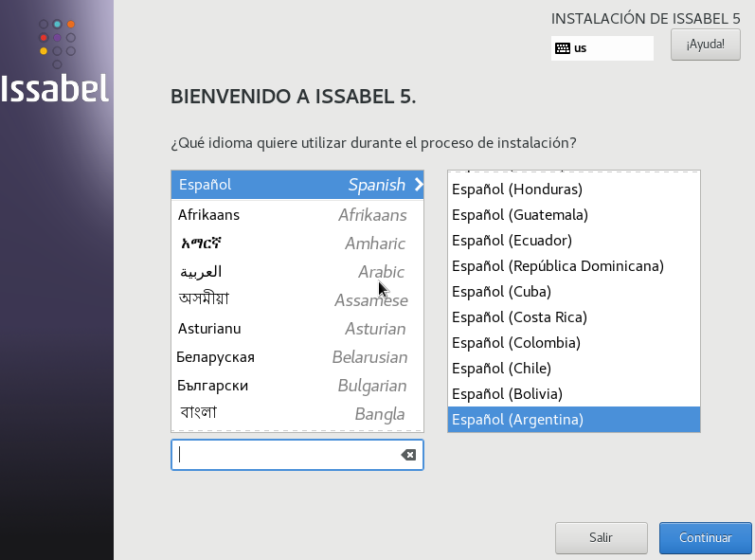
Task: Open the ¡Ayuda! help window
Action: coord(706,45)
